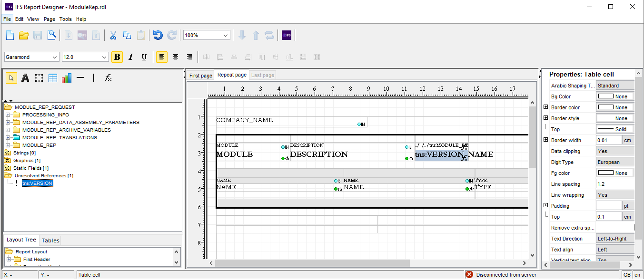Open the 100% zoom dropdown
644x279 pixels.
click(226, 35)
